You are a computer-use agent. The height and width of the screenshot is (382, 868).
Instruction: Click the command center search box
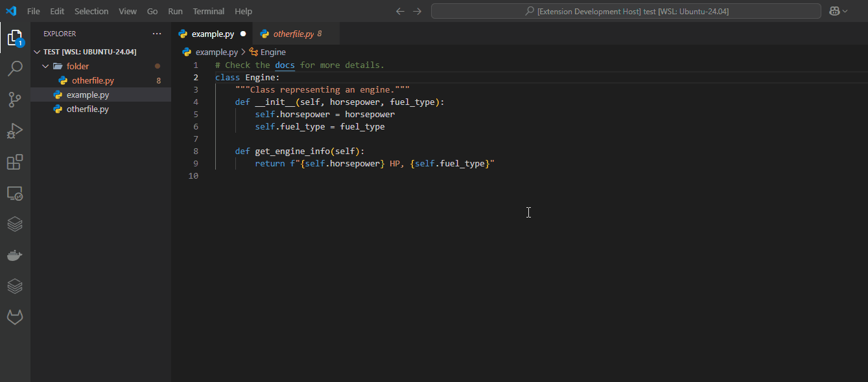(626, 11)
